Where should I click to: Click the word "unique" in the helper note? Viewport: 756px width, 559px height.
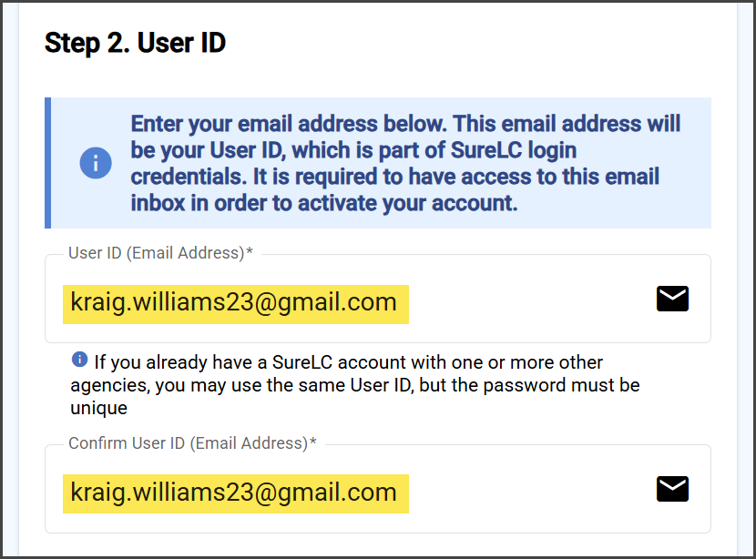tap(99, 408)
